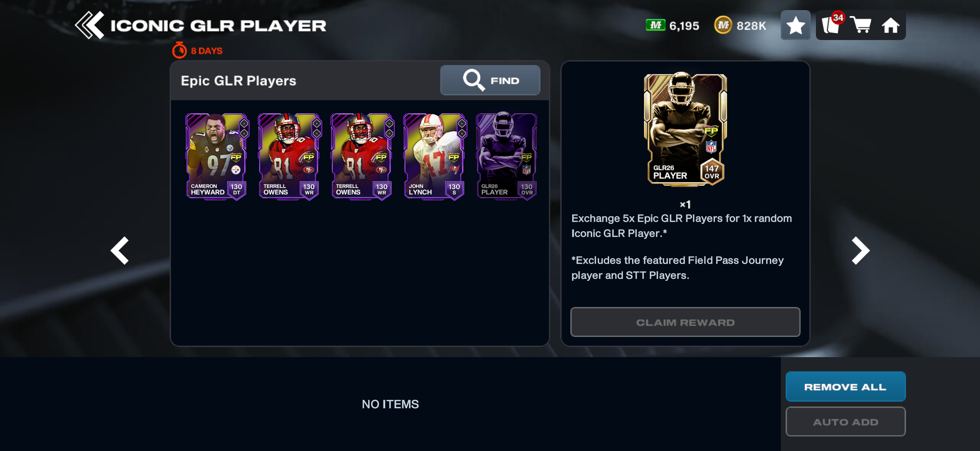Go back using the double chevron icon
980x451 pixels.
click(90, 25)
